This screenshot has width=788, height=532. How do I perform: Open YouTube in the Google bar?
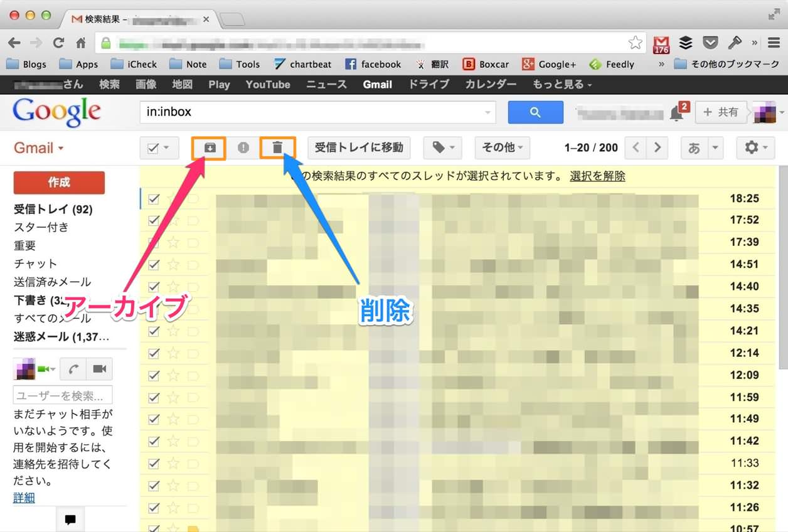pos(268,84)
